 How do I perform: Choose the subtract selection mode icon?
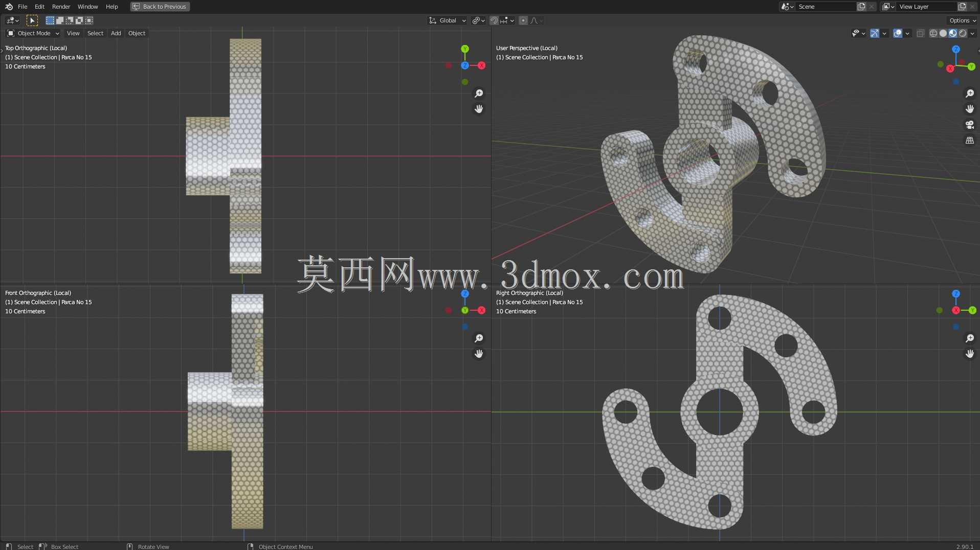(69, 20)
